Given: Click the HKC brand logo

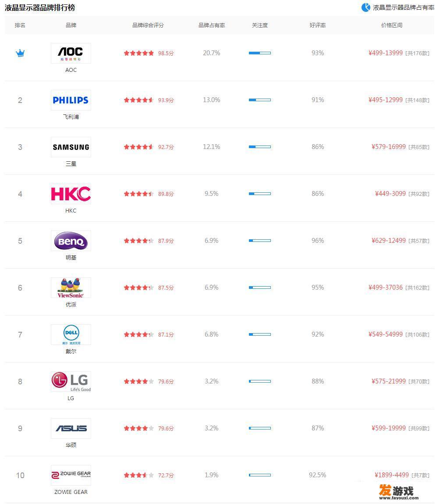Looking at the screenshot, I should (x=71, y=194).
